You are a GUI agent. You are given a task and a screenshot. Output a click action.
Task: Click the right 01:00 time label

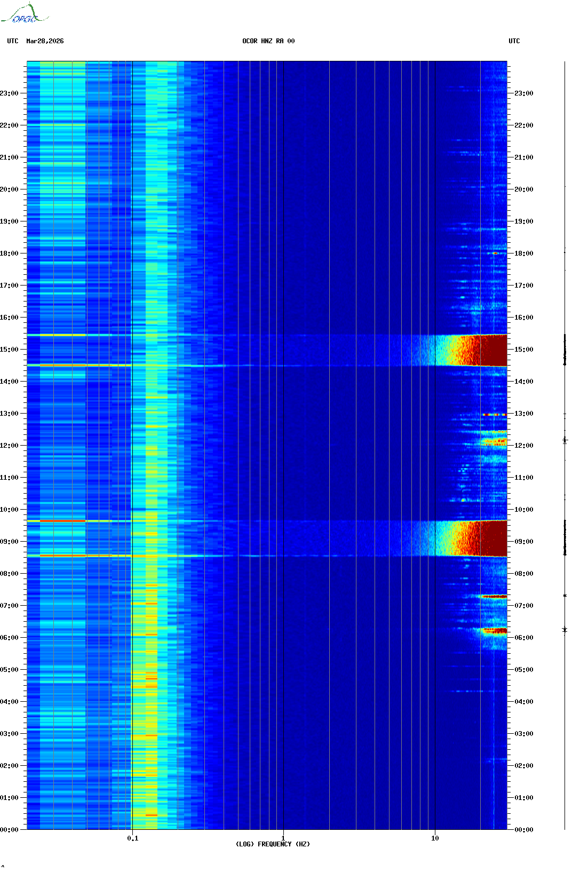click(x=524, y=798)
